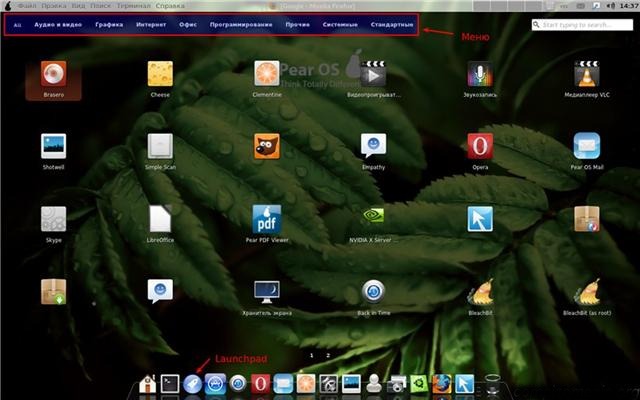Open BleachBit (as root)

(x=587, y=292)
